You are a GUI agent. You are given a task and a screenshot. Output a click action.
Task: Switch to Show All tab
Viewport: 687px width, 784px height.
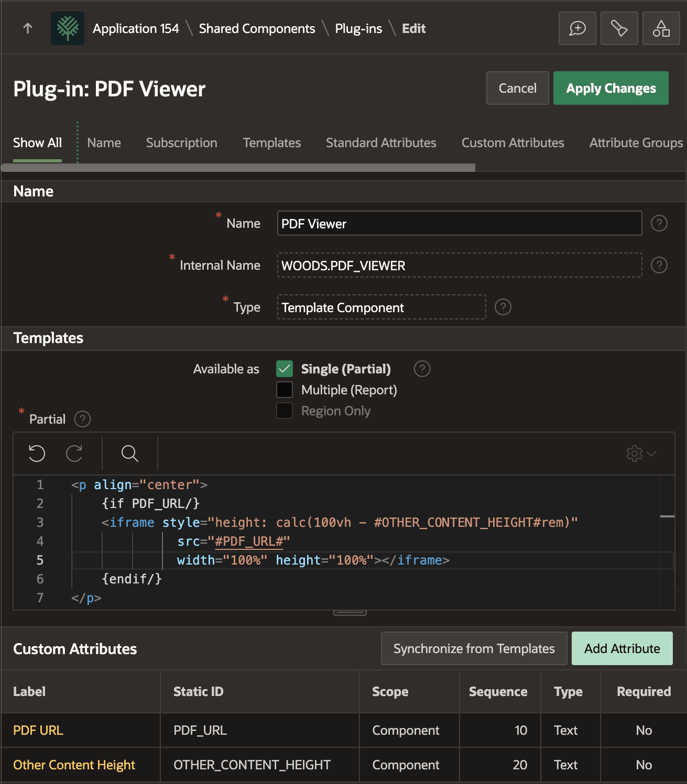(37, 143)
